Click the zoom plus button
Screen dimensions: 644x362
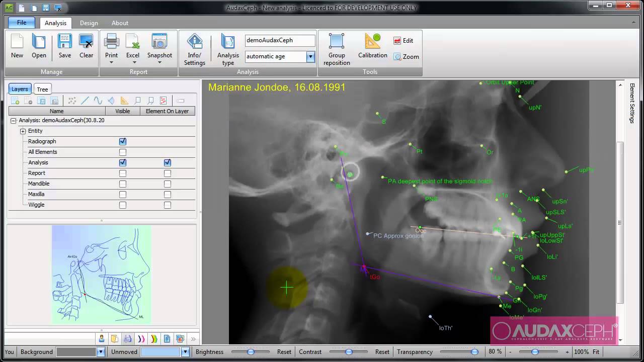(x=567, y=352)
